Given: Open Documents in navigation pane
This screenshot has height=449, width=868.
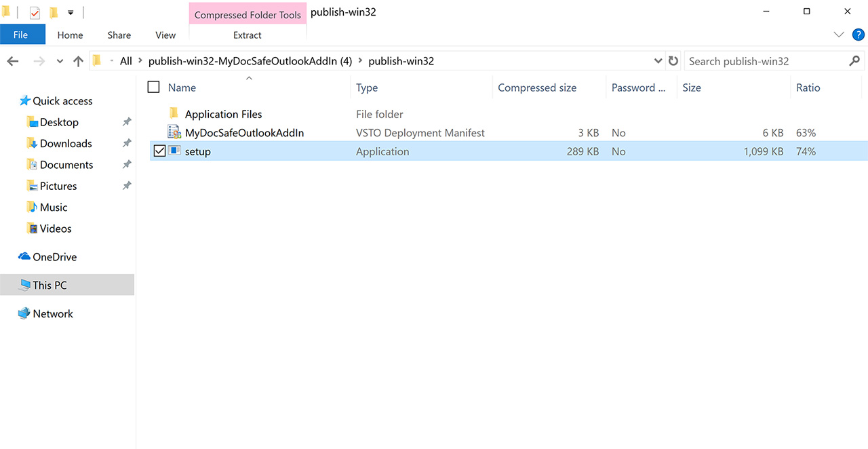Looking at the screenshot, I should 66,165.
